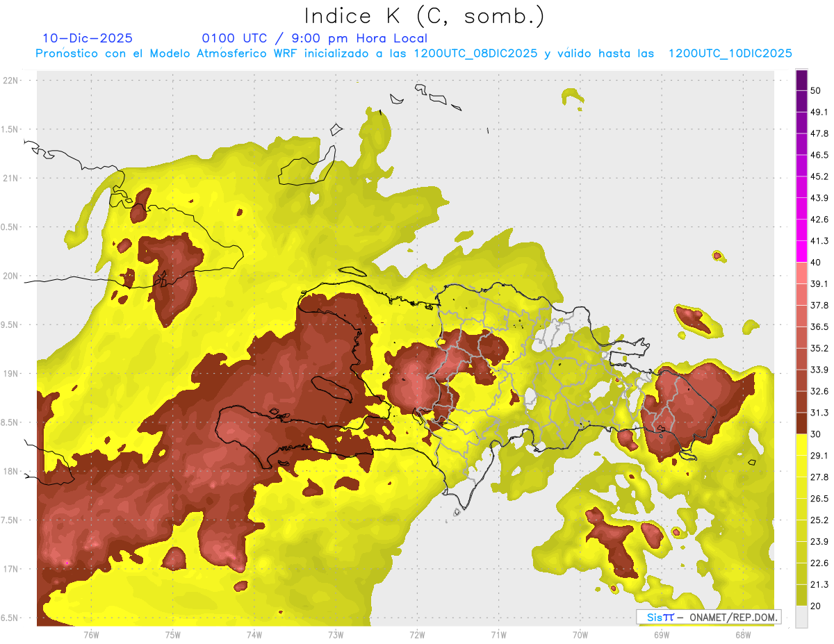
Task: Click the "33.9" value on the color scale
Action: point(819,370)
